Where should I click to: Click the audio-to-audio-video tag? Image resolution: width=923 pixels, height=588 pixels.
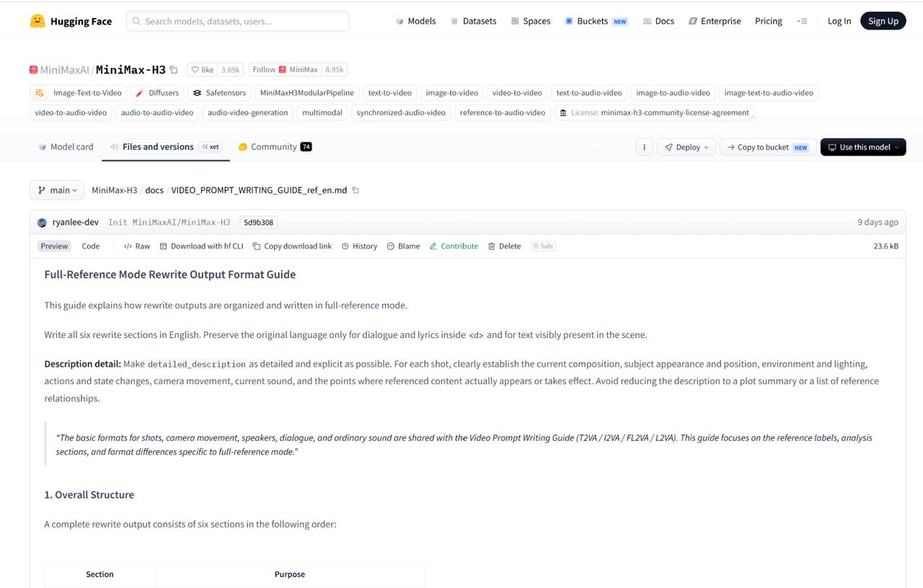coord(157,113)
